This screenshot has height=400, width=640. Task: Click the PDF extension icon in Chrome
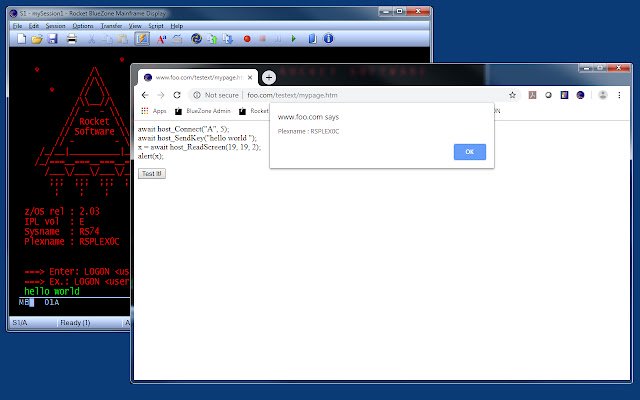coord(532,95)
